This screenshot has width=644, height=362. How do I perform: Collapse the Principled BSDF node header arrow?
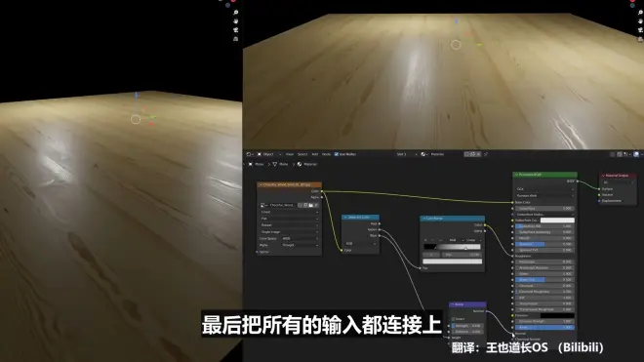(x=517, y=175)
